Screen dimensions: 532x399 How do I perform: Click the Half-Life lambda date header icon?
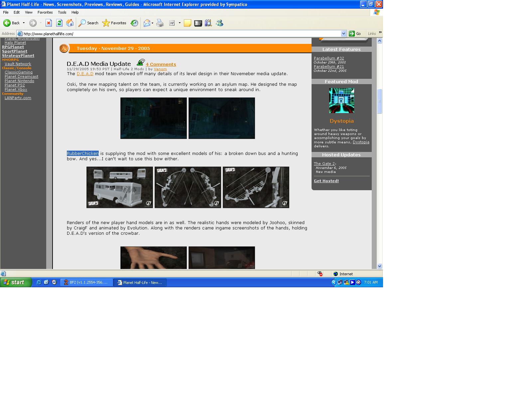[64, 49]
